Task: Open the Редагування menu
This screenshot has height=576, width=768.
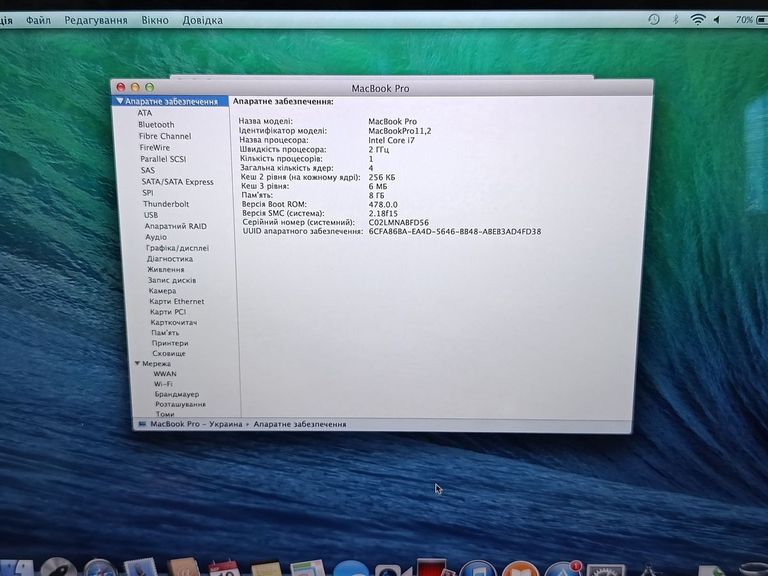Action: [x=96, y=21]
